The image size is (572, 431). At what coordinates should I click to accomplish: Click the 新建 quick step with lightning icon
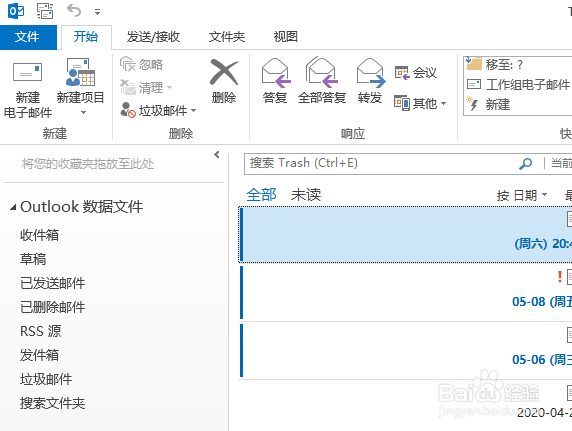click(x=489, y=104)
